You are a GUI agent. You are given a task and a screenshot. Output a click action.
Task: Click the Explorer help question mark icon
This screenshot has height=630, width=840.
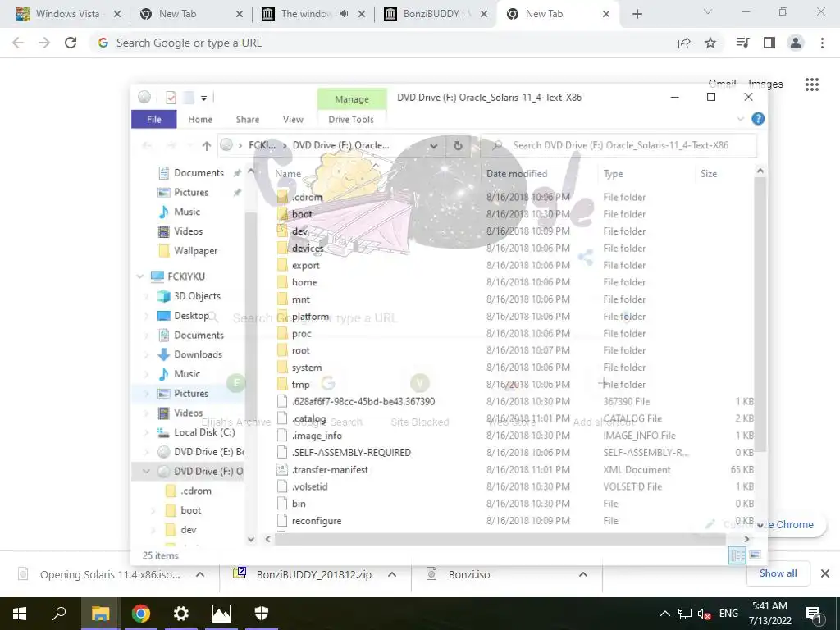pyautogui.click(x=758, y=119)
